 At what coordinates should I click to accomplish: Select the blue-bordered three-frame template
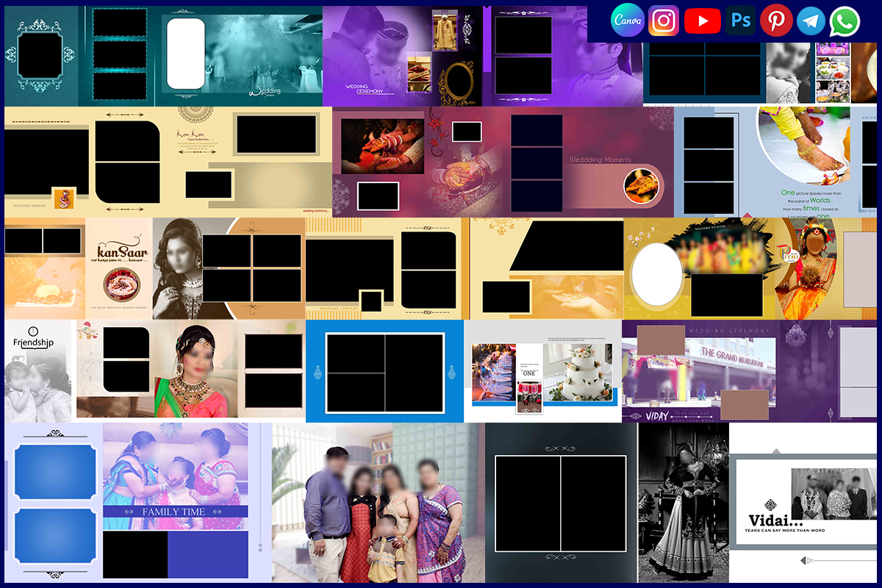pos(384,370)
